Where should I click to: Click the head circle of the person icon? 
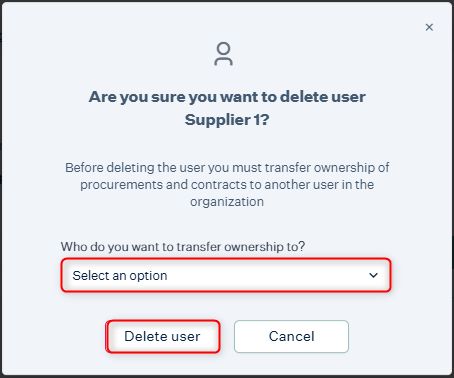point(223,48)
